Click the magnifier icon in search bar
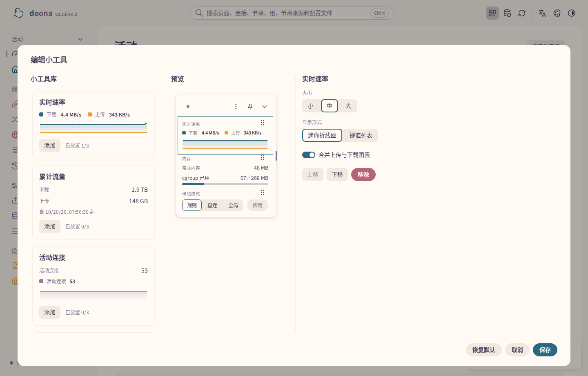 tap(199, 13)
